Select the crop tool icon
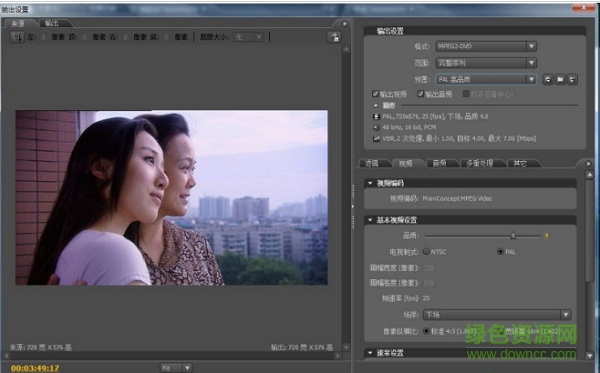Image resolution: width=600 pixels, height=373 pixels. (x=17, y=37)
